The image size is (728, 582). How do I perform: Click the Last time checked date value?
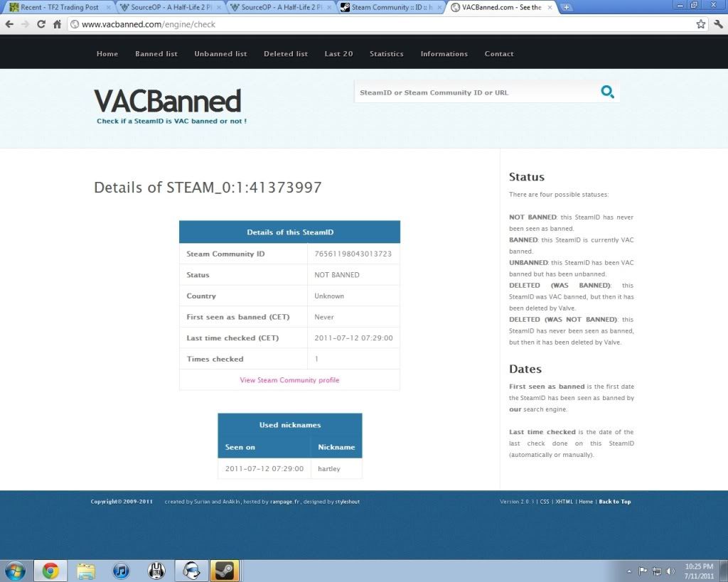pos(353,338)
